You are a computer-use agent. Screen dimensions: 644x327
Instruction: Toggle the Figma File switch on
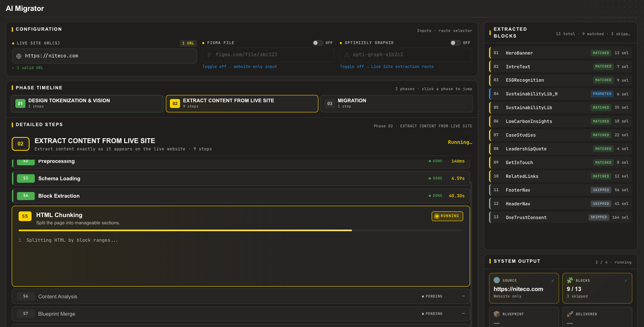click(318, 43)
